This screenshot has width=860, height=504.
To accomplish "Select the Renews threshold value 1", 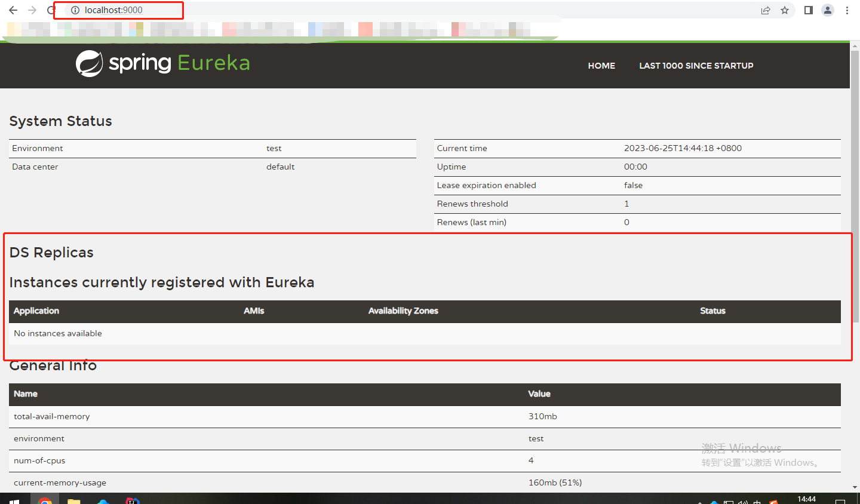I will tap(626, 204).
